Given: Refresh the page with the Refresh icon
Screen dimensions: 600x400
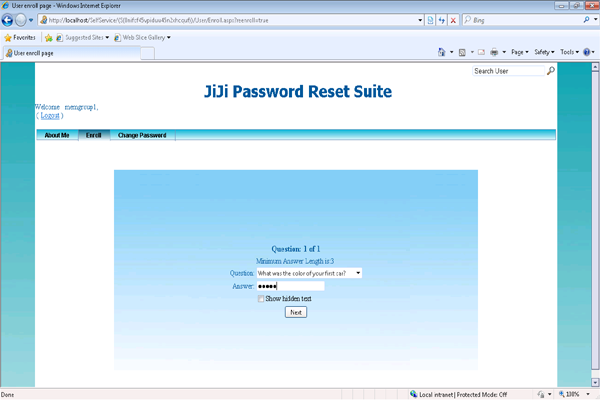Looking at the screenshot, I should 442,20.
